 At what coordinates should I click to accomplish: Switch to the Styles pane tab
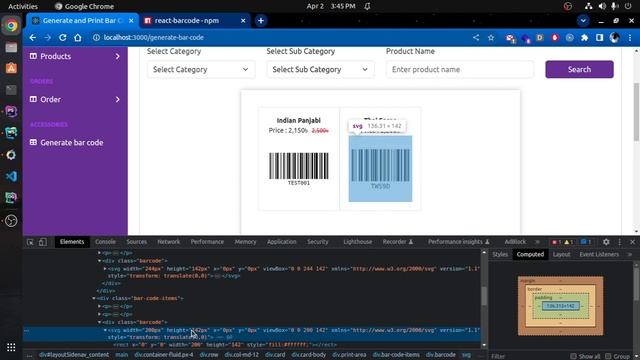(x=500, y=254)
